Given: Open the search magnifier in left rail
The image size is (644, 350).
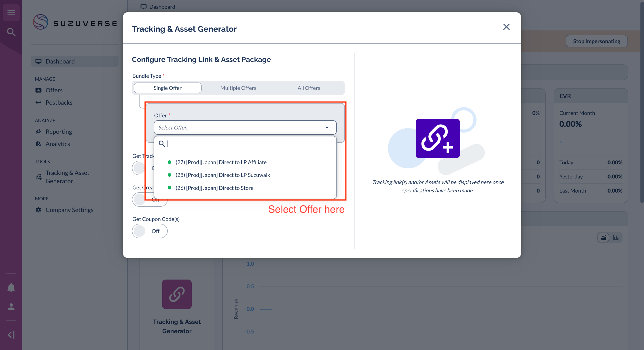Looking at the screenshot, I should tap(11, 32).
